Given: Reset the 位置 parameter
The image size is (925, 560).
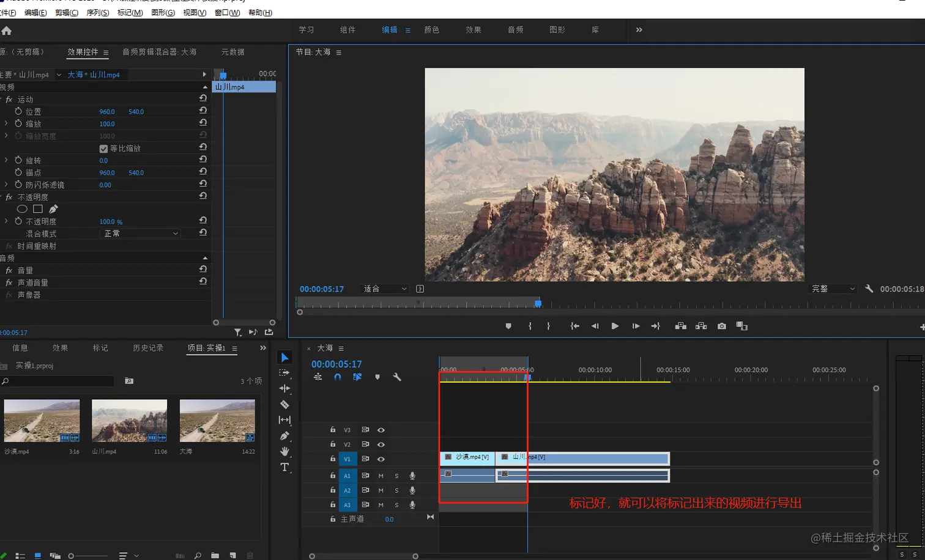Looking at the screenshot, I should pyautogui.click(x=203, y=111).
